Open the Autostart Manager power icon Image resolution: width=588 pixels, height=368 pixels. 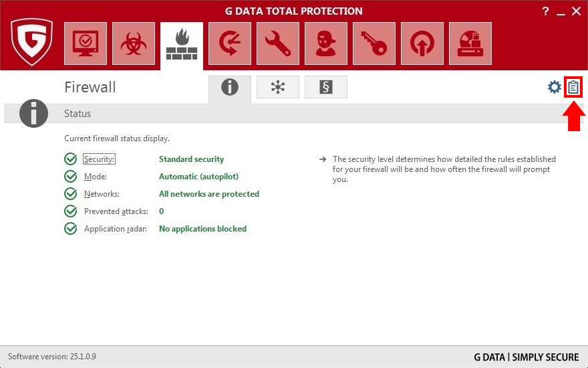[422, 43]
